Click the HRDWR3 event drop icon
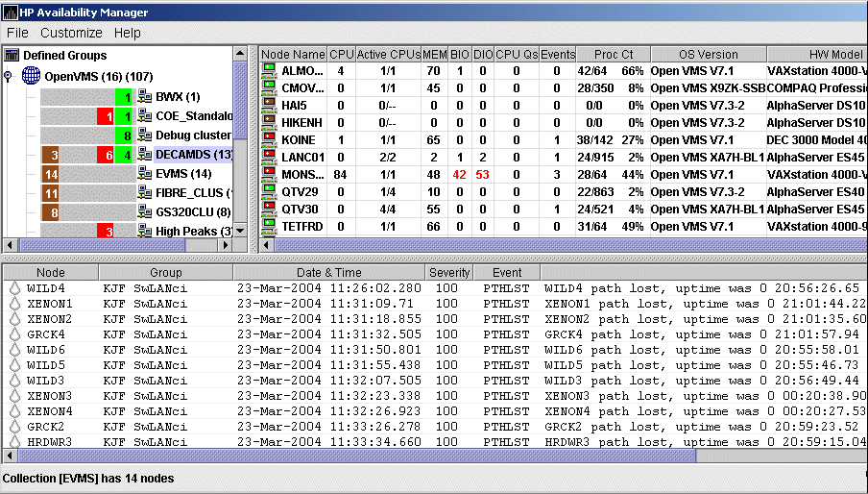 click(x=15, y=441)
